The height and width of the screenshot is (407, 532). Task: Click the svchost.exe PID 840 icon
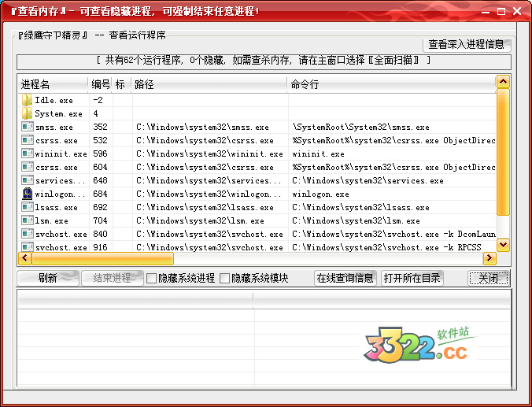[x=27, y=234]
